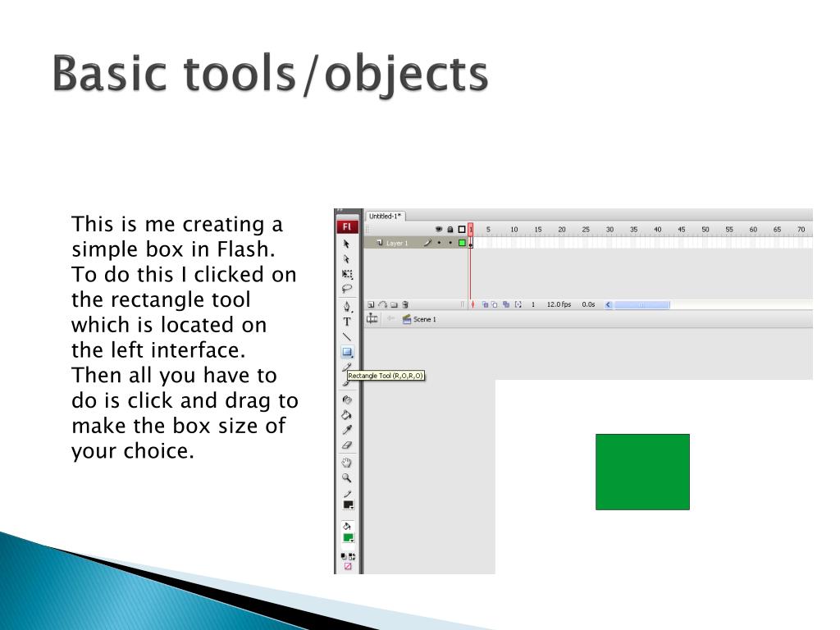Toggle visibility dot for Layer 1
This screenshot has height=630, width=840.
pos(439,243)
